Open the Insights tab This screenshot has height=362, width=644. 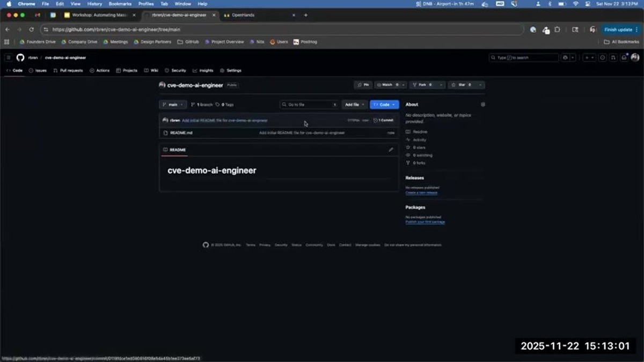click(203, 70)
